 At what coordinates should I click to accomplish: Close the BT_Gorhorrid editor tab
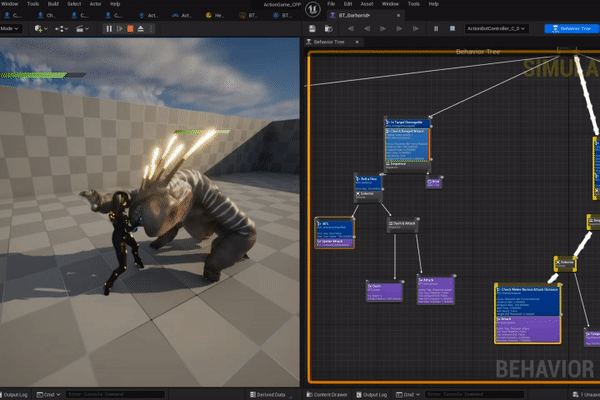point(398,15)
